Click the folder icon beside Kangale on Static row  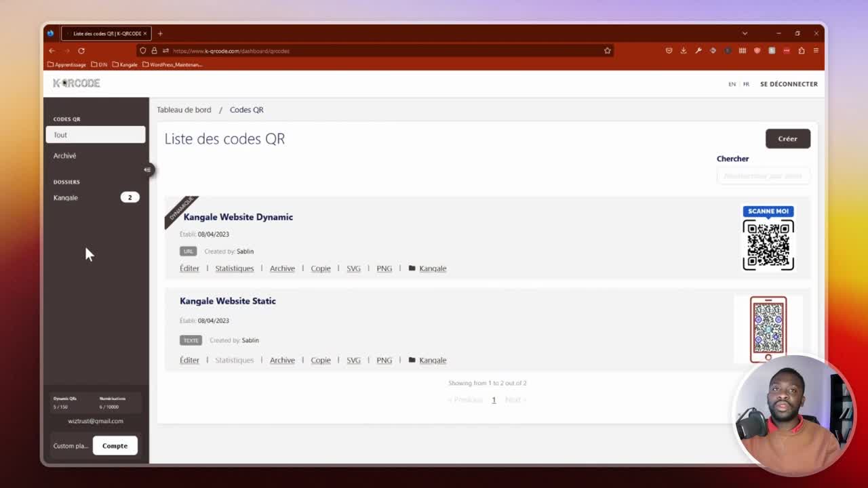point(412,360)
